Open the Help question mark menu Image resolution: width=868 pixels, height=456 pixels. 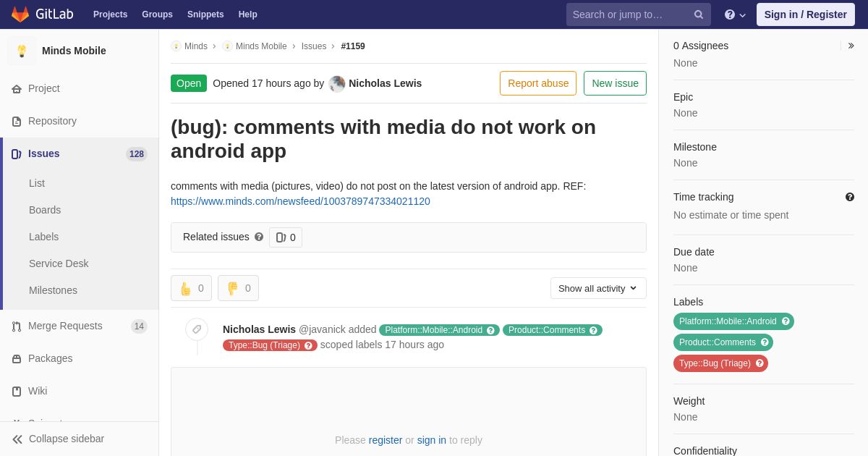pos(735,14)
